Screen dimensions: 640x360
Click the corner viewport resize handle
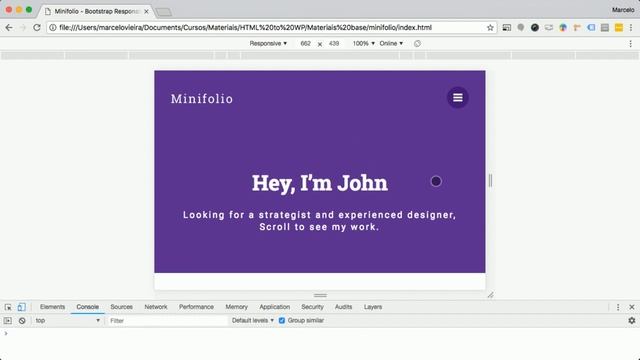click(490, 295)
